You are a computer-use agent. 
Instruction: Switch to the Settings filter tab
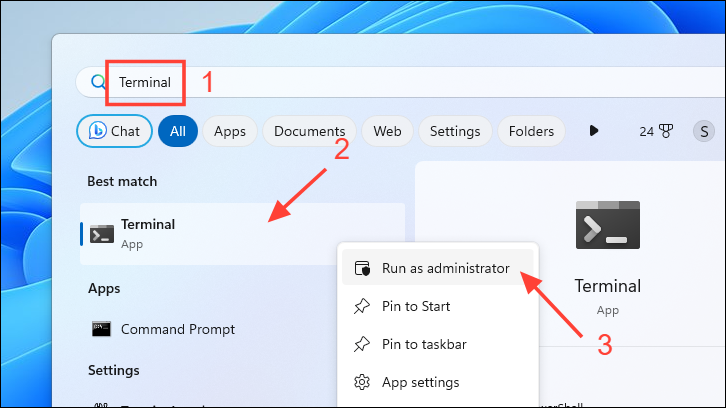(x=455, y=131)
